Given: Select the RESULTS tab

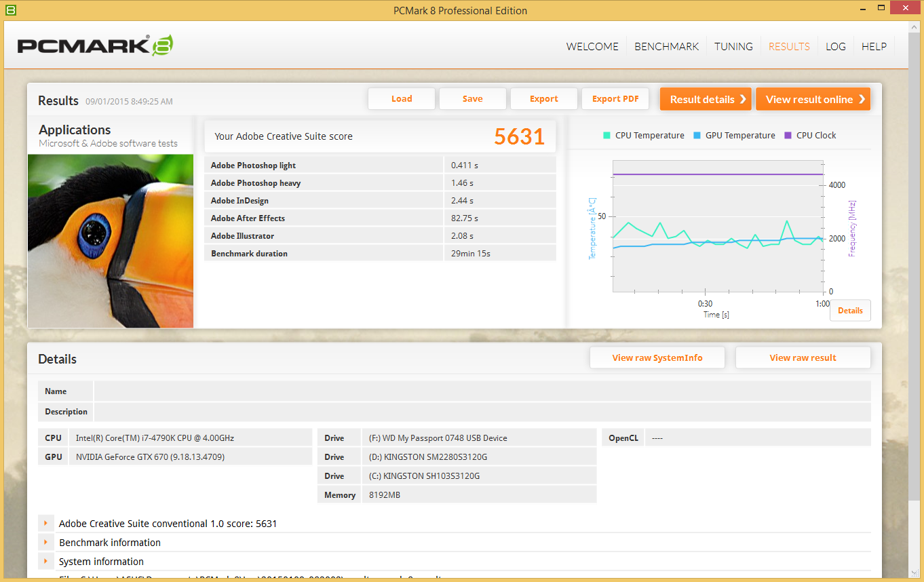Looking at the screenshot, I should click(789, 46).
